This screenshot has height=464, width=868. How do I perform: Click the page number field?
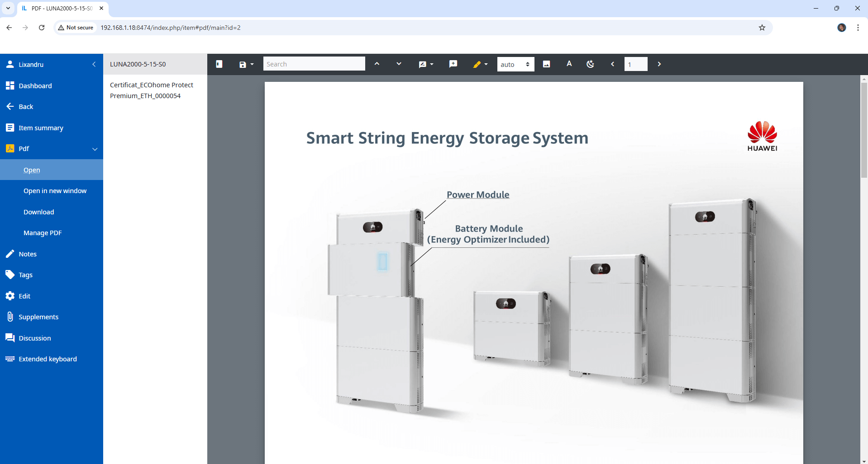[x=636, y=64]
